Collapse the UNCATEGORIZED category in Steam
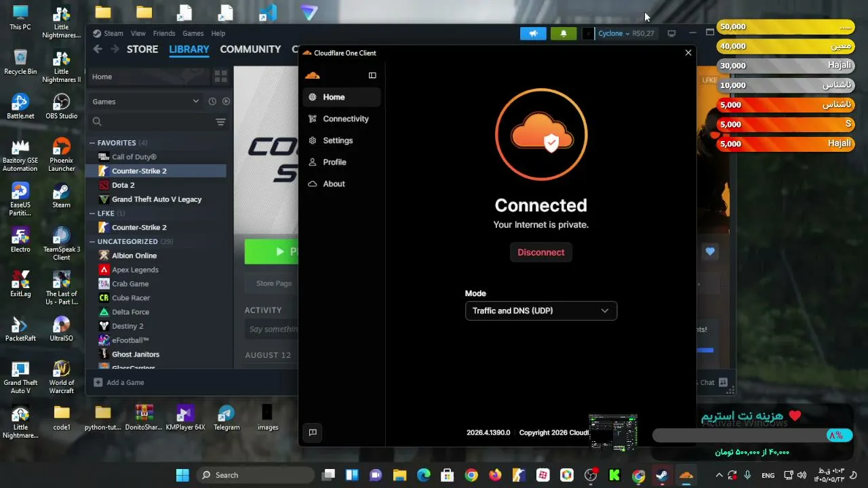Image resolution: width=868 pixels, height=488 pixels. pos(92,241)
